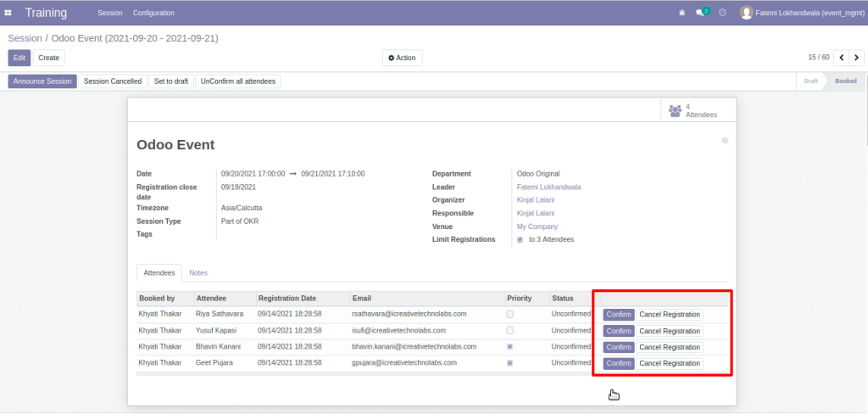Click Timezone value Asia/Calcutta

pyautogui.click(x=242, y=208)
